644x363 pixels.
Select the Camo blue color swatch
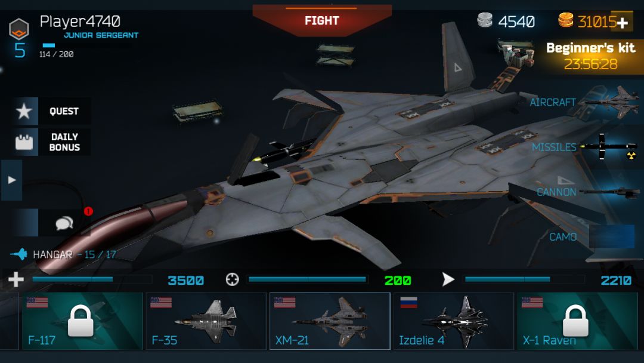point(612,236)
